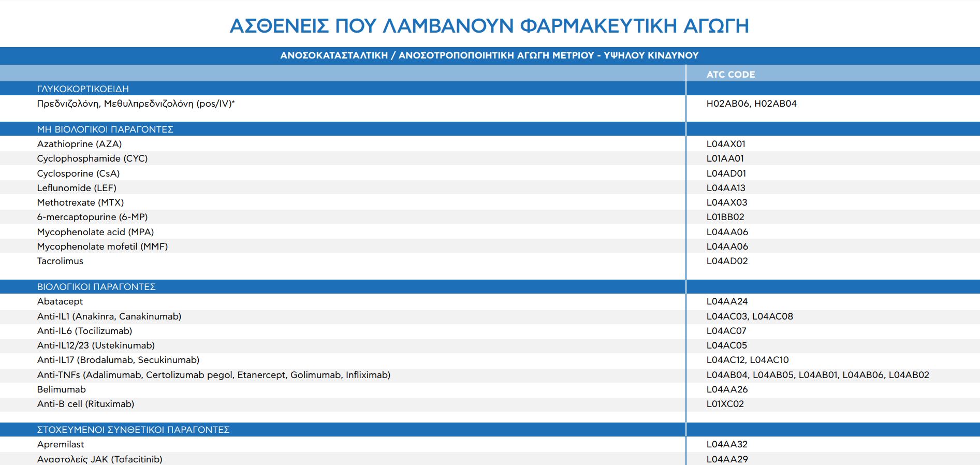Click the Methotrexate (MTX) drug name
This screenshot has width=980, height=465.
pos(80,202)
